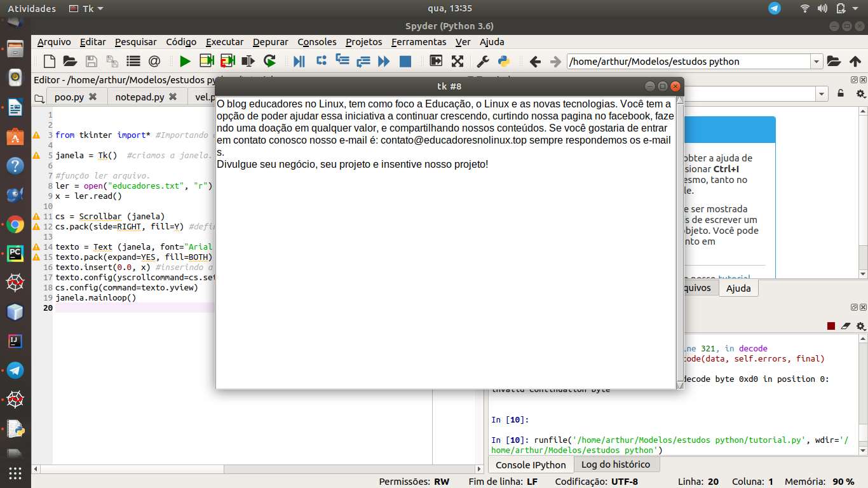The width and height of the screenshot is (868, 488).
Task: Open a file using the toolbar folder icon
Action: click(70, 62)
